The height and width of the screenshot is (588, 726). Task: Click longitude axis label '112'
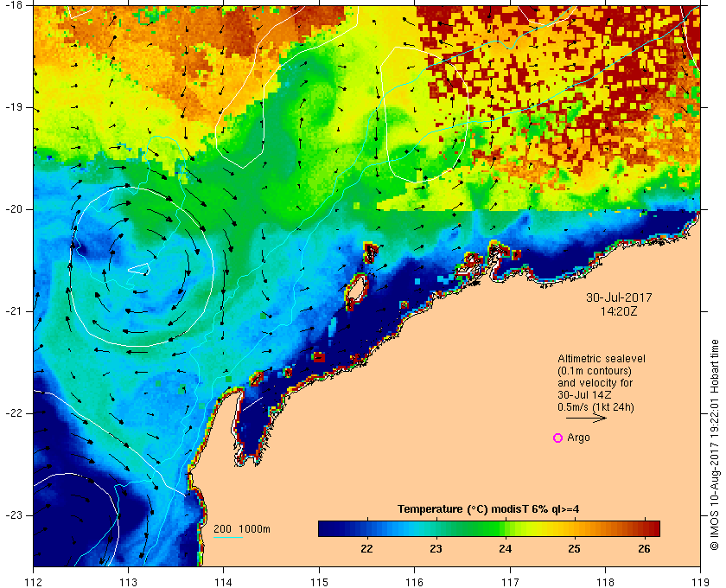point(34,582)
